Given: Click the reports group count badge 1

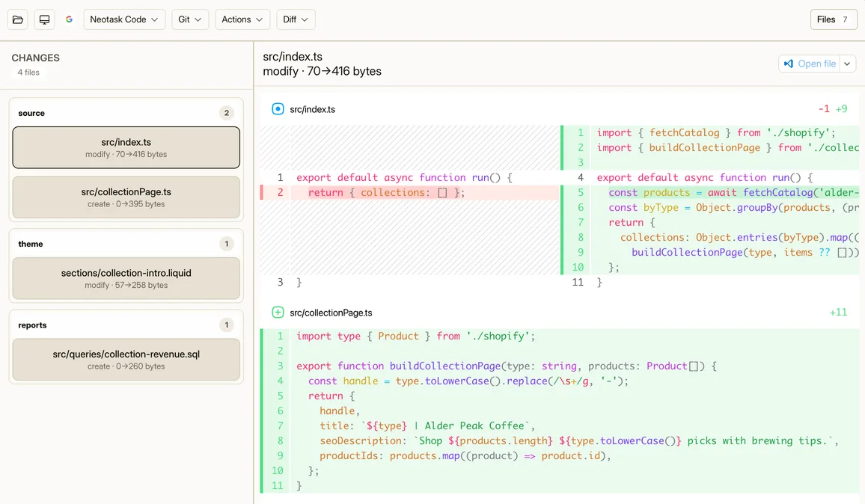Looking at the screenshot, I should tap(227, 325).
